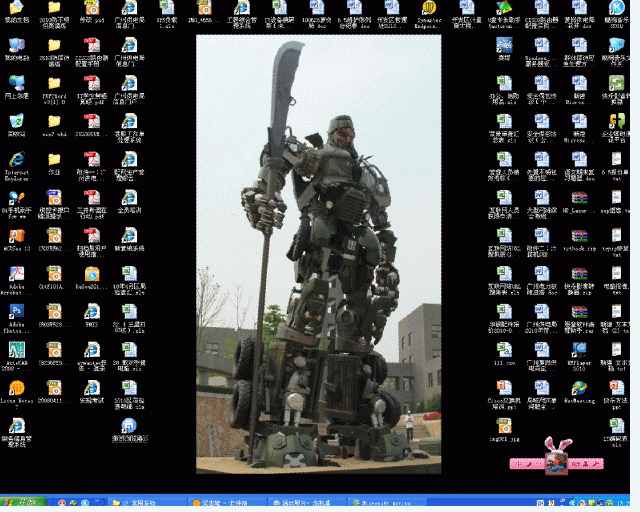The height and width of the screenshot is (512, 640).
Task: Open the NMIS web shortcut
Action: pos(92,316)
